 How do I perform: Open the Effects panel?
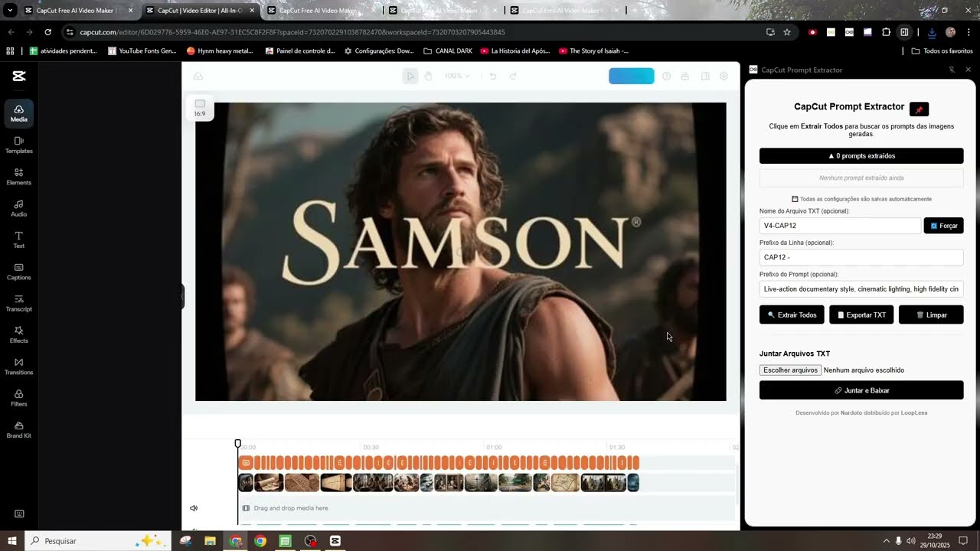[19, 334]
